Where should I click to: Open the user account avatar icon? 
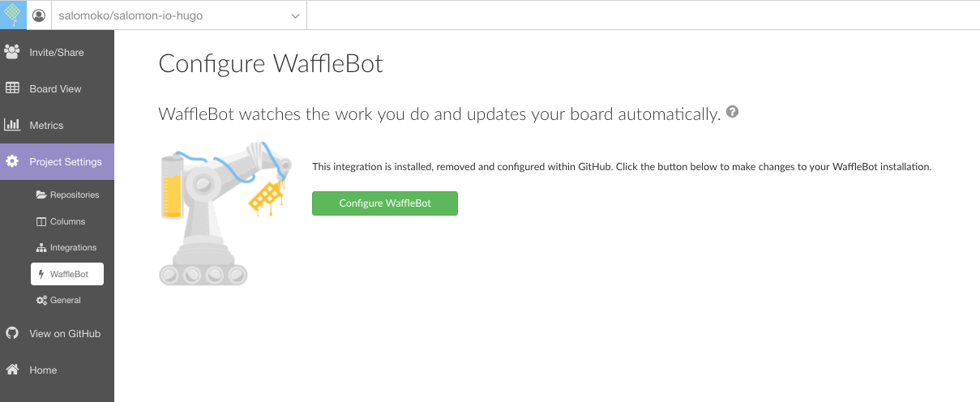[38, 15]
